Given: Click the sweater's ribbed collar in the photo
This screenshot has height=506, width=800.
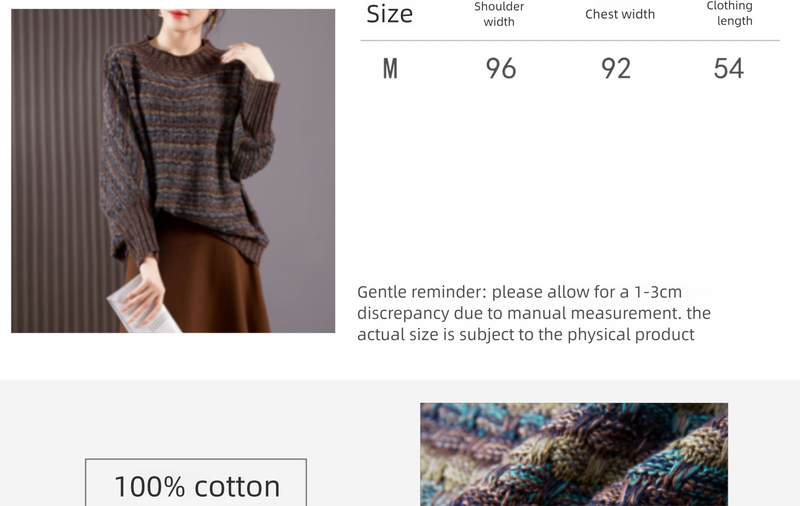Looking at the screenshot, I should 180,46.
